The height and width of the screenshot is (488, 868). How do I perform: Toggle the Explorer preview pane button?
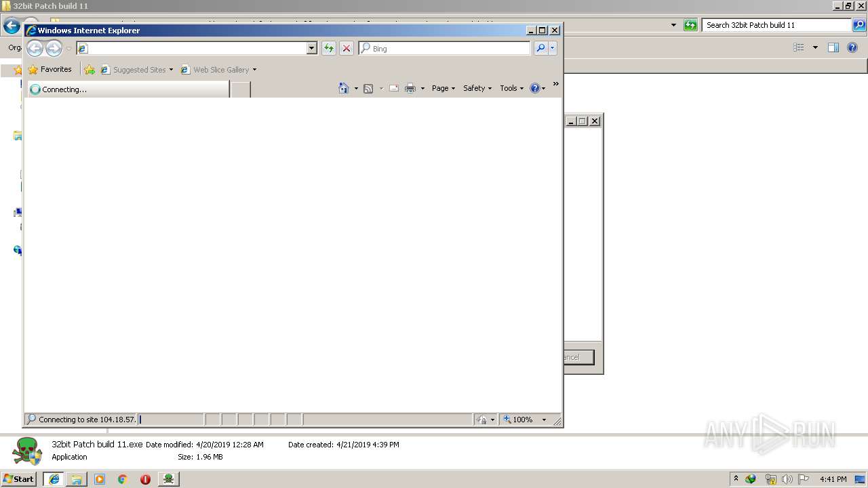point(833,47)
